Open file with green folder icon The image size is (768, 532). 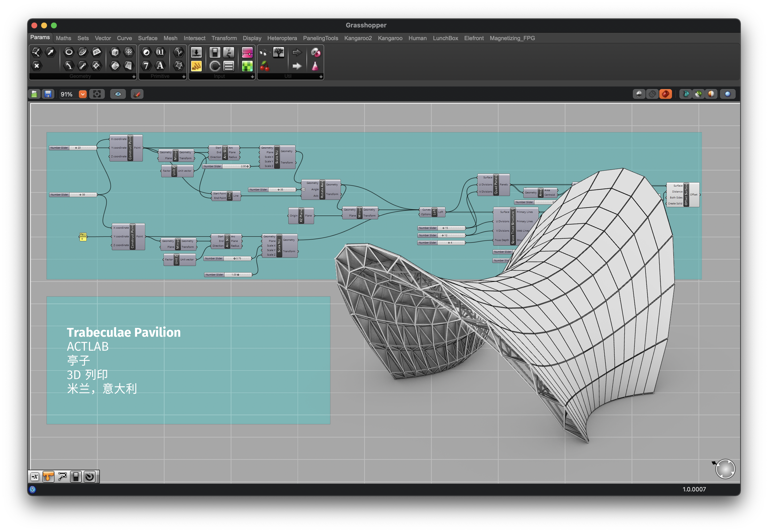(34, 94)
